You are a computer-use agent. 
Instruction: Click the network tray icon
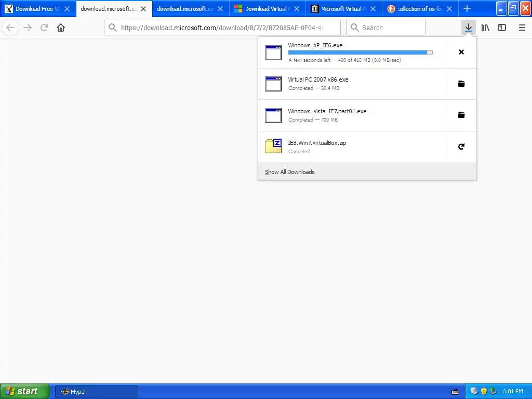coord(474,391)
